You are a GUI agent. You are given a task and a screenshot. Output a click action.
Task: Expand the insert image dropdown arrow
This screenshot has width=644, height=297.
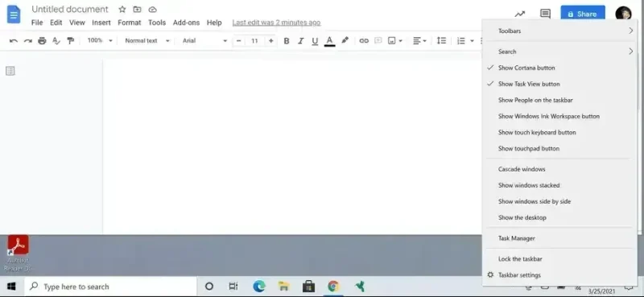pos(400,41)
